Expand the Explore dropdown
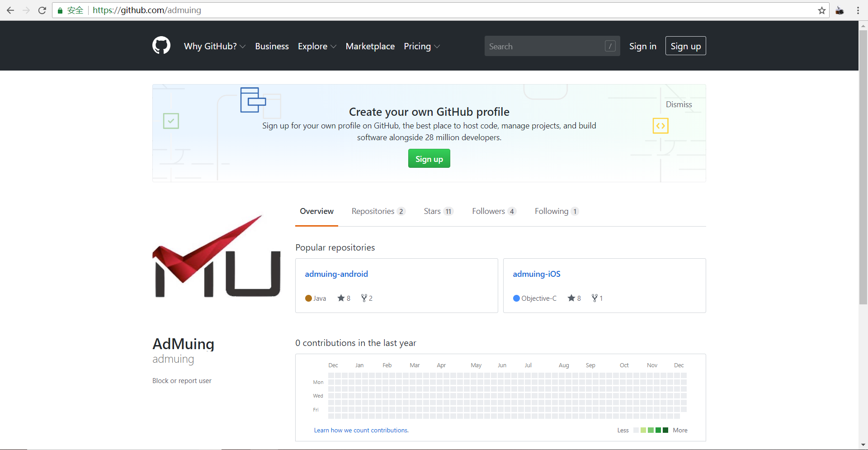The image size is (868, 450). 317,46
